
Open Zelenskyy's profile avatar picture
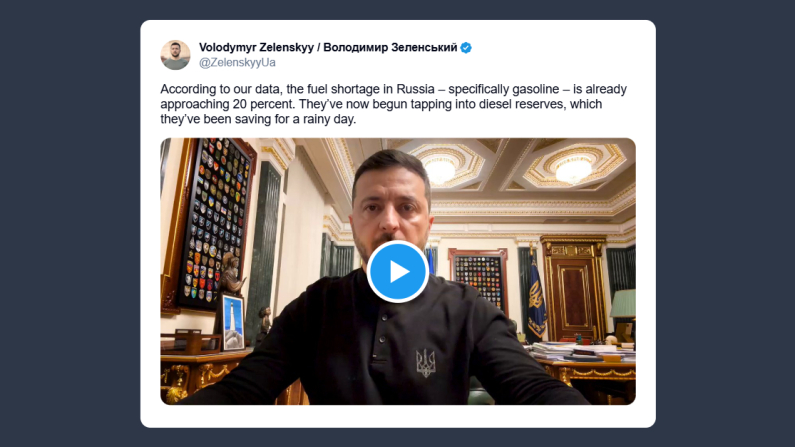coord(175,55)
